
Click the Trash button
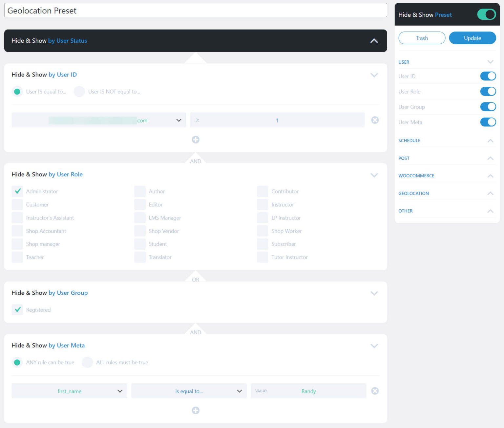421,38
